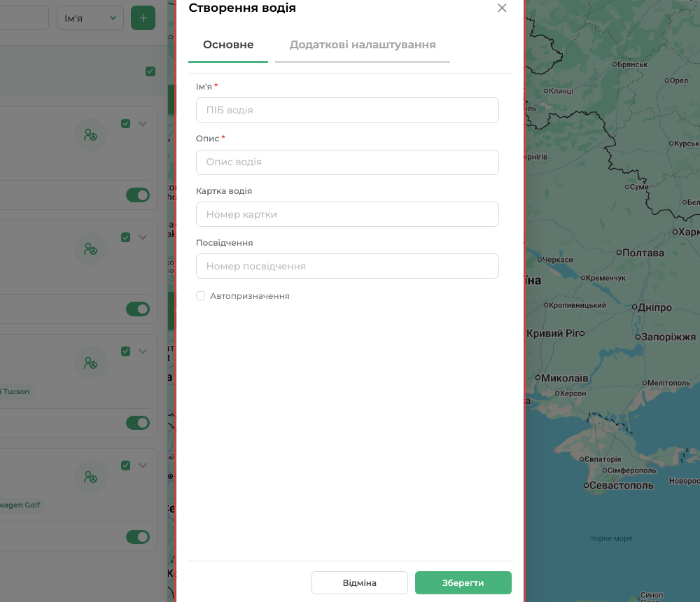Image resolution: width=700 pixels, height=602 pixels.
Task: Click Мелітополь on the map
Action: pos(668,383)
